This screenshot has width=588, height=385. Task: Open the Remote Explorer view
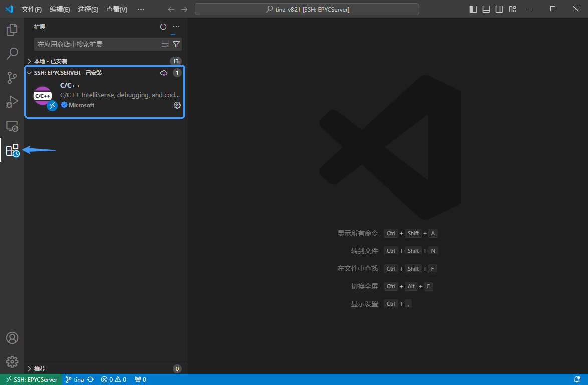coord(12,126)
